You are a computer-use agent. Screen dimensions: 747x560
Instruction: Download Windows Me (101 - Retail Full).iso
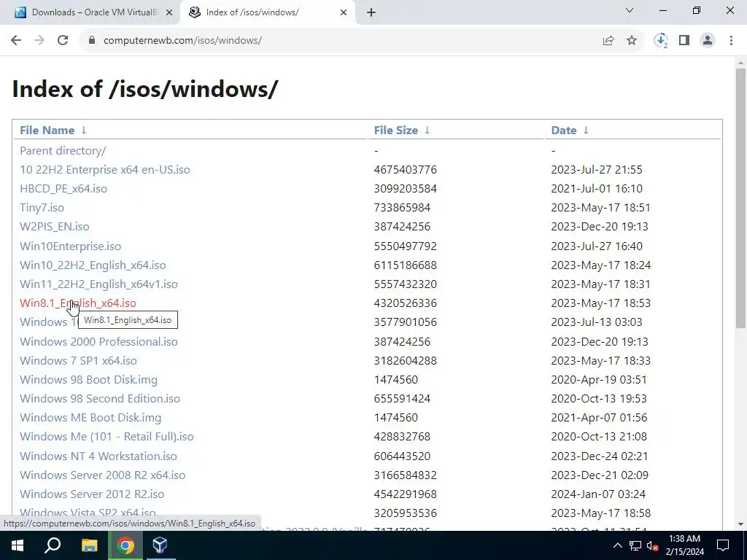click(x=107, y=437)
